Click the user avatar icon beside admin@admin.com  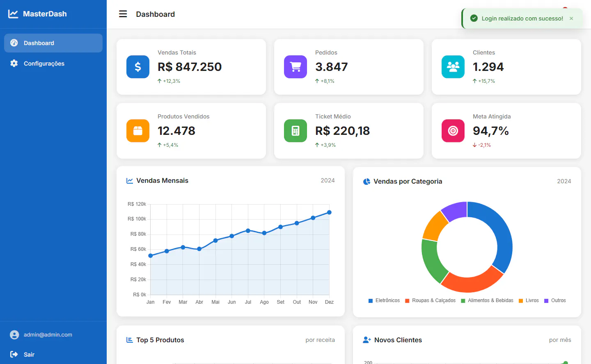click(14, 335)
